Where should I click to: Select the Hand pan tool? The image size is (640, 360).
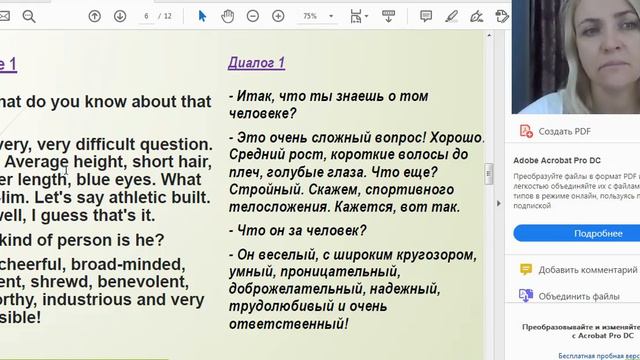(x=228, y=16)
